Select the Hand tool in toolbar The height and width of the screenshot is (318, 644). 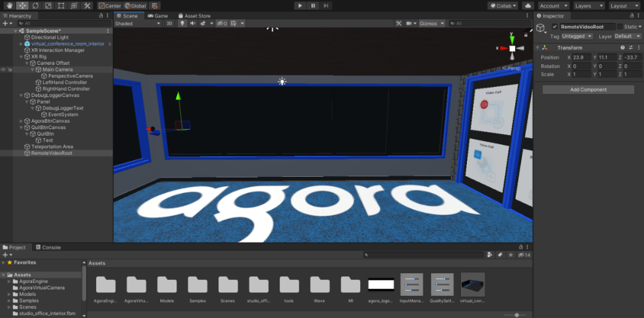pos(9,6)
